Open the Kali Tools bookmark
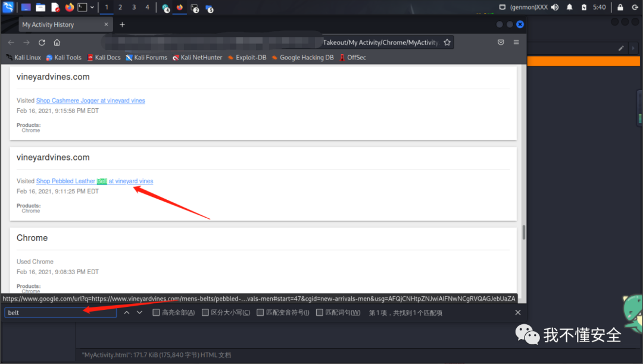 point(64,58)
